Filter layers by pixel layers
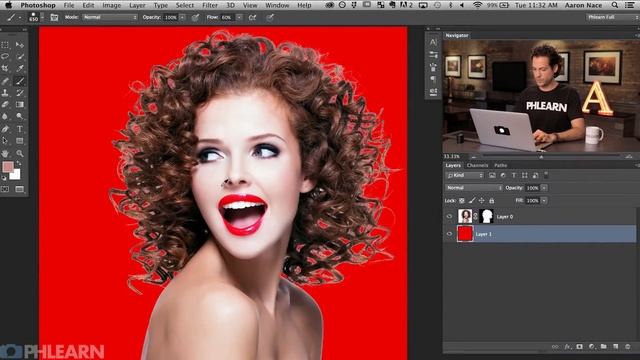Image resolution: width=640 pixels, height=360 pixels. click(492, 176)
